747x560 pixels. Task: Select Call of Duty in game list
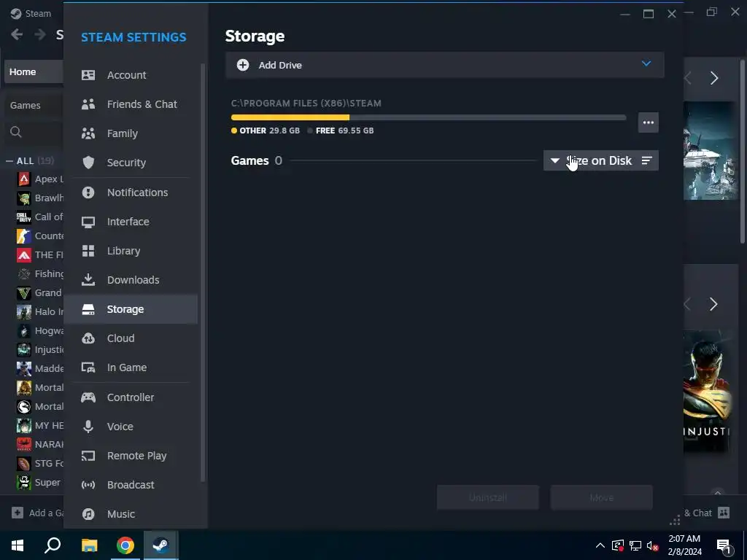(x=40, y=217)
